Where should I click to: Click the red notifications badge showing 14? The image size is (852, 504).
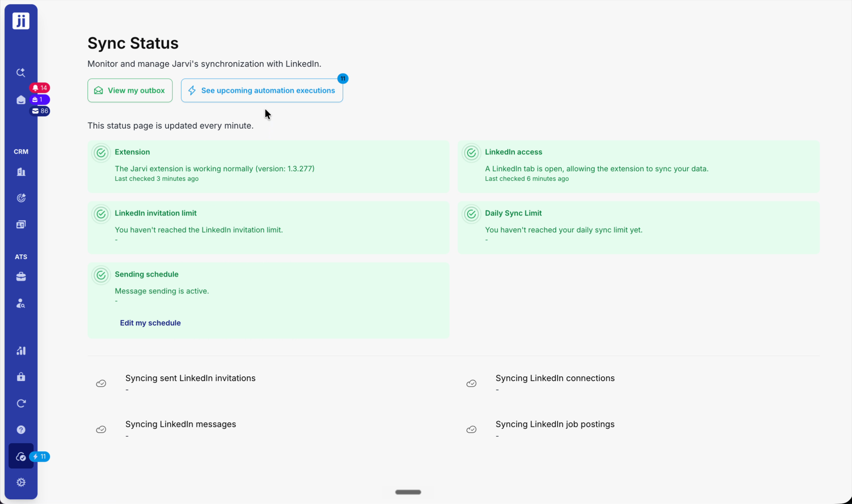[40, 88]
